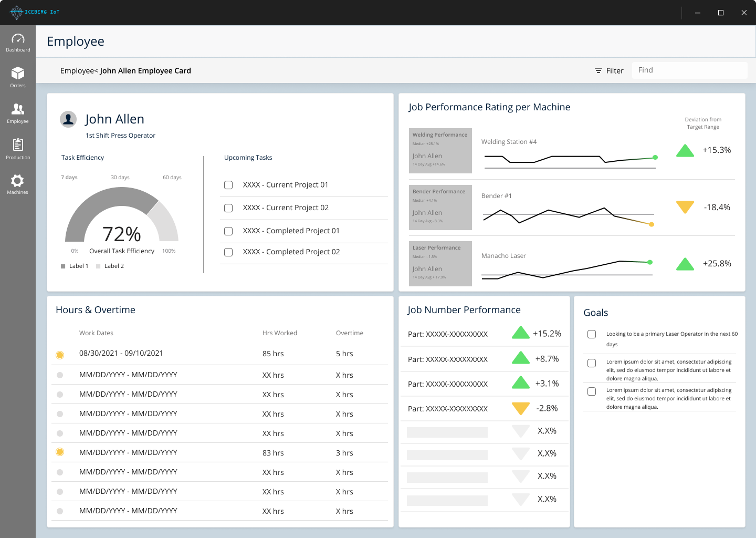Image resolution: width=756 pixels, height=538 pixels.
Task: Open the Welding Performance card
Action: pos(440,151)
